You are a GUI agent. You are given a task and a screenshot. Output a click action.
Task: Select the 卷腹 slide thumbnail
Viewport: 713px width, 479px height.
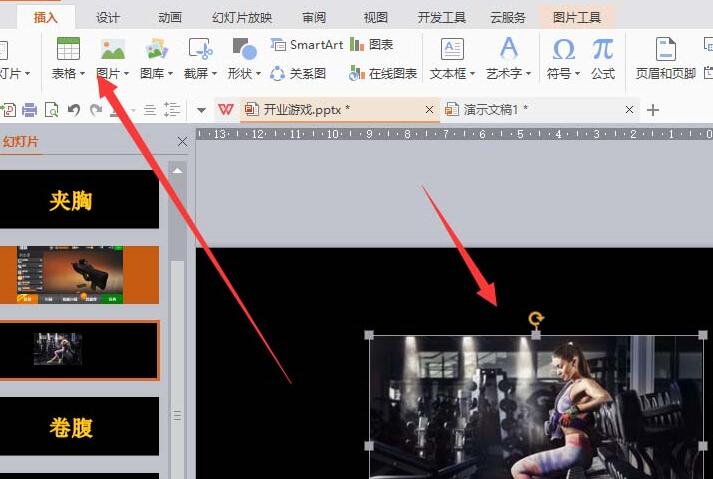(79, 426)
